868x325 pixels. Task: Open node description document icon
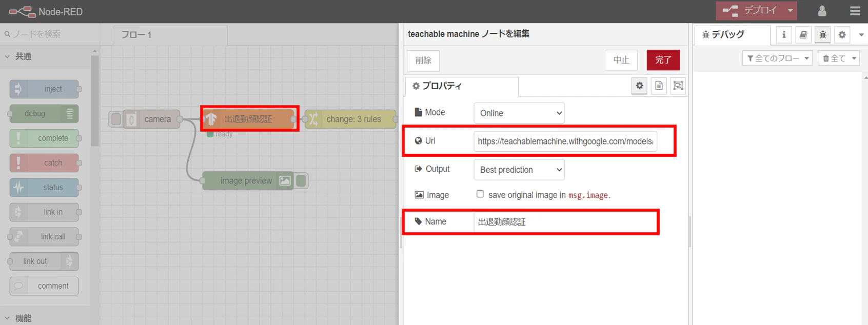659,86
